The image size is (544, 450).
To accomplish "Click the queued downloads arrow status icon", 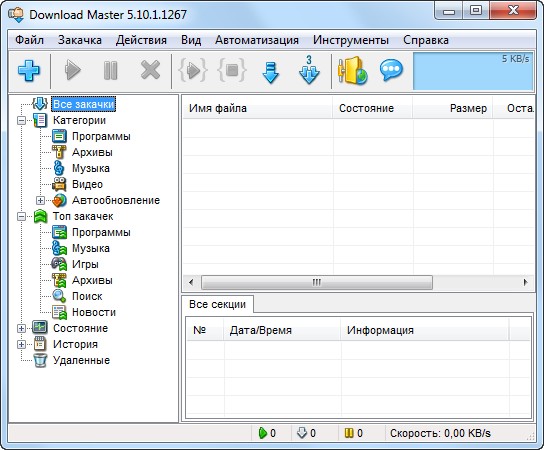I will point(302,433).
